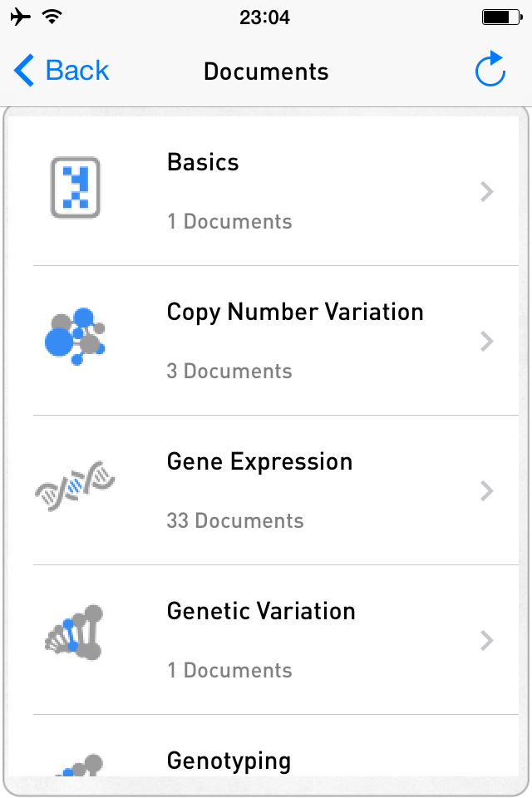Expand Basics using its chevron arrow
This screenshot has height=798, width=532.
(487, 192)
